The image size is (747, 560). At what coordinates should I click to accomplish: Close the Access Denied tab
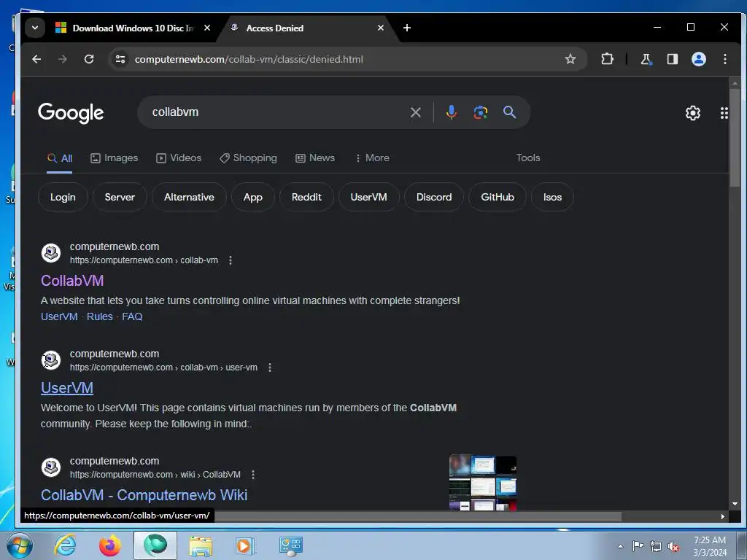point(380,28)
